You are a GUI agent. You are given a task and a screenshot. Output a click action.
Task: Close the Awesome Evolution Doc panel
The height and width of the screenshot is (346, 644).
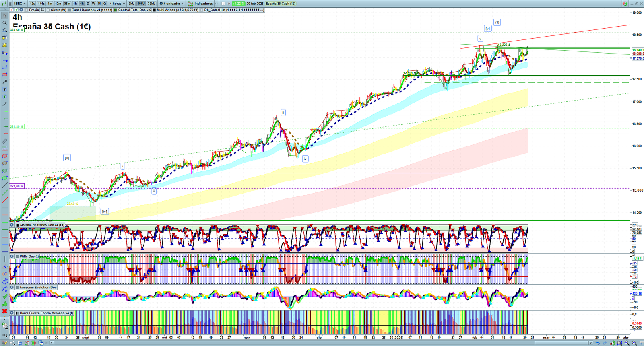point(12,287)
